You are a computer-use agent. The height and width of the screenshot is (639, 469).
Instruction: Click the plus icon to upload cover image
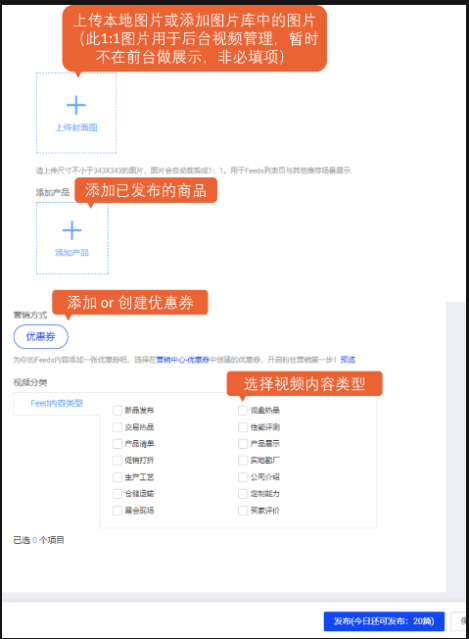[76, 105]
